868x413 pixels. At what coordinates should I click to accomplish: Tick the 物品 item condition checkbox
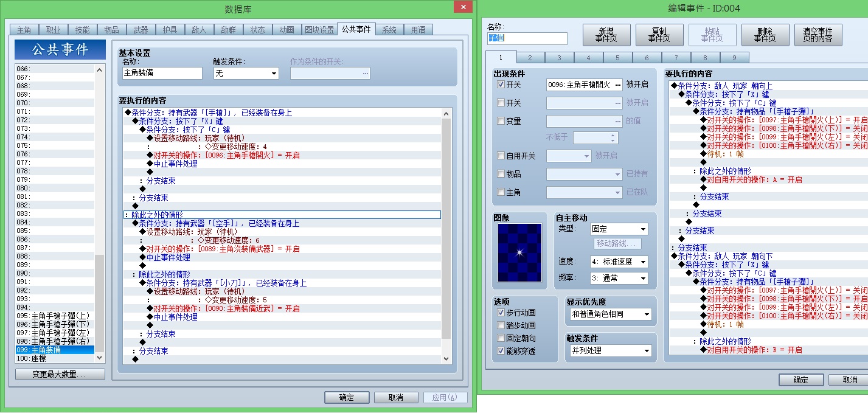coord(501,174)
